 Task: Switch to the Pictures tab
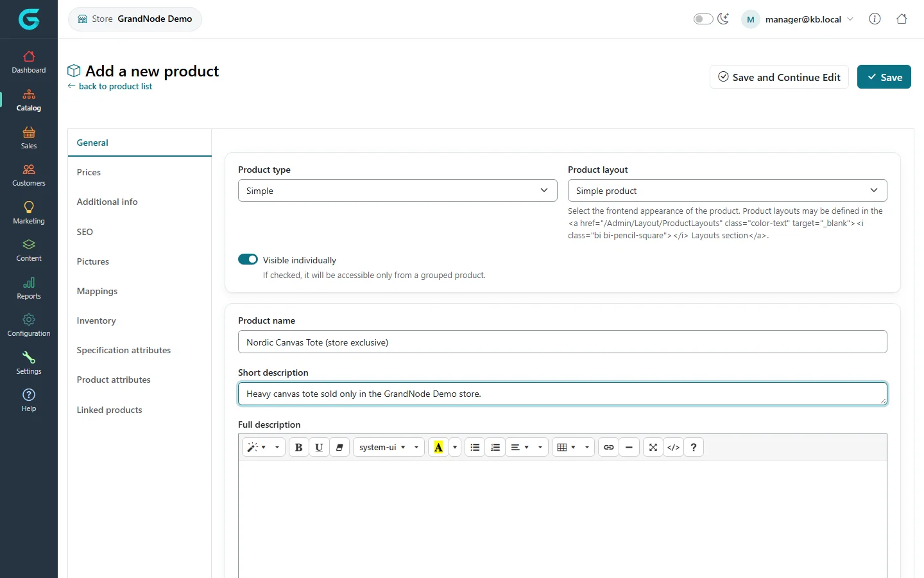tap(140, 261)
